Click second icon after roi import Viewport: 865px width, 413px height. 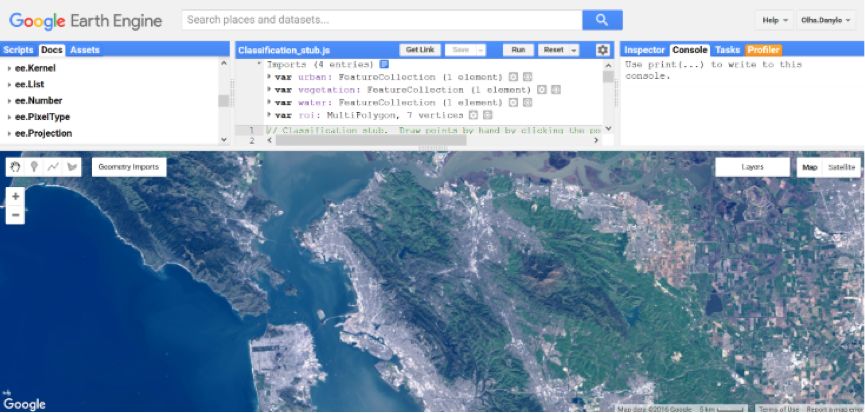tap(487, 115)
